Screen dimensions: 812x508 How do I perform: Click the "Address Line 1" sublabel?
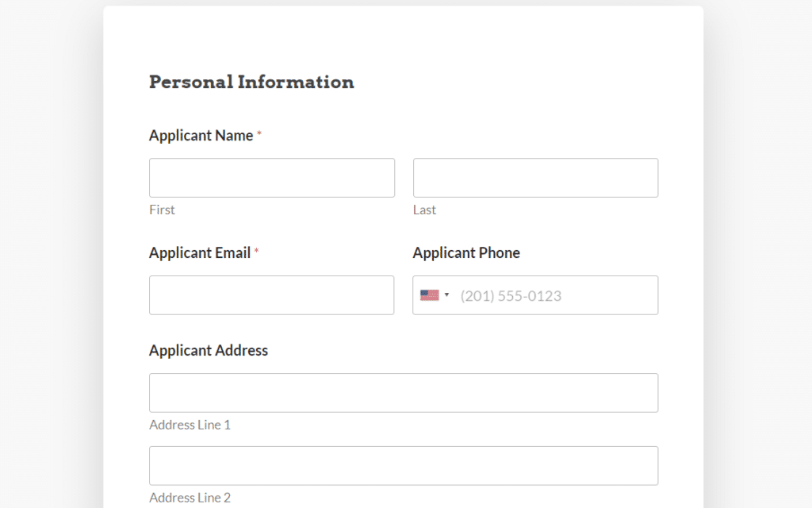pos(190,425)
